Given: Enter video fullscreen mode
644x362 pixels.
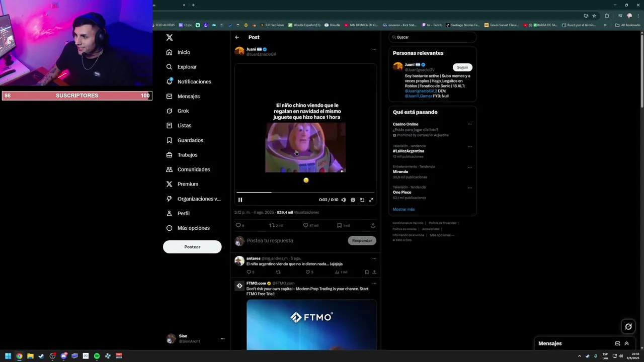Looking at the screenshot, I should coord(371,200).
